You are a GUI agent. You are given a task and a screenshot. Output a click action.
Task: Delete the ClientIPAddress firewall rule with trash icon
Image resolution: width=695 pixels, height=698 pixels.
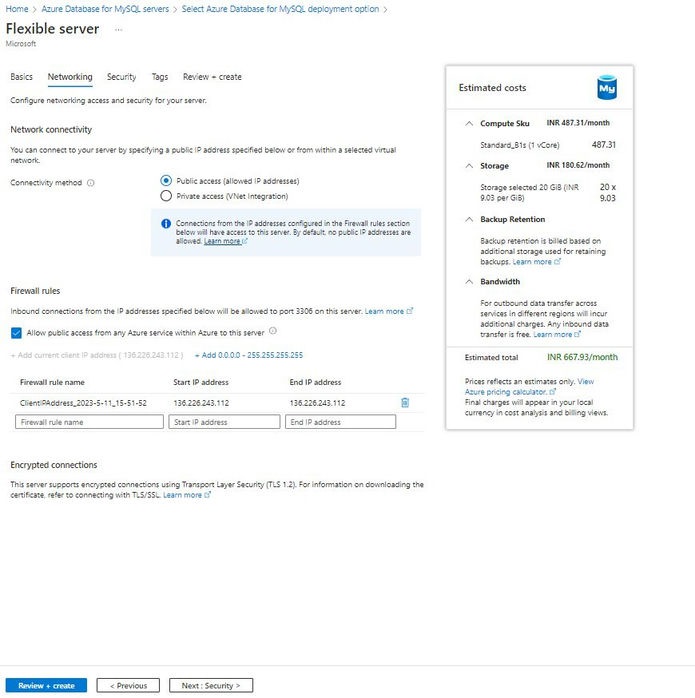pyautogui.click(x=405, y=402)
